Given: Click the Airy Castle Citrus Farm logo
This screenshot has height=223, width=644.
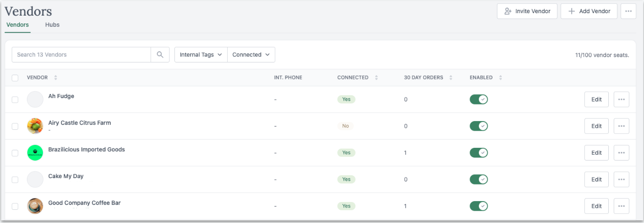Looking at the screenshot, I should 35,126.
